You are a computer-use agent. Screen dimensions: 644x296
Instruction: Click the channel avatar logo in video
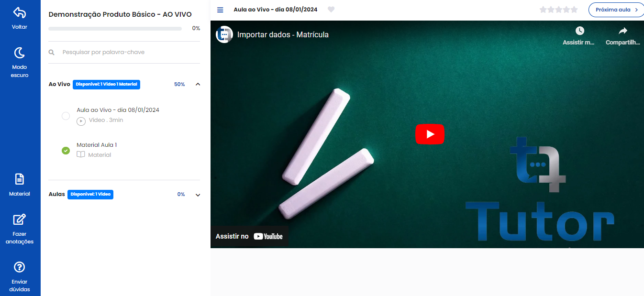coord(224,34)
